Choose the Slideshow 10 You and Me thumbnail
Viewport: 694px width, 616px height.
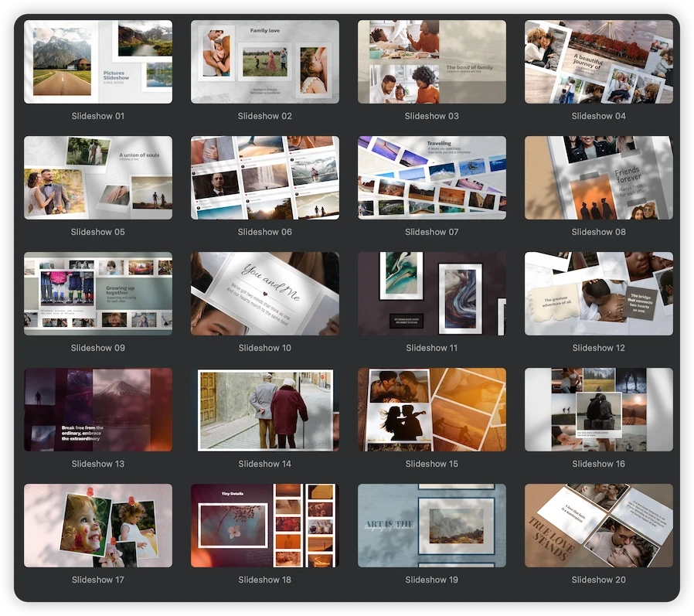pyautogui.click(x=265, y=294)
